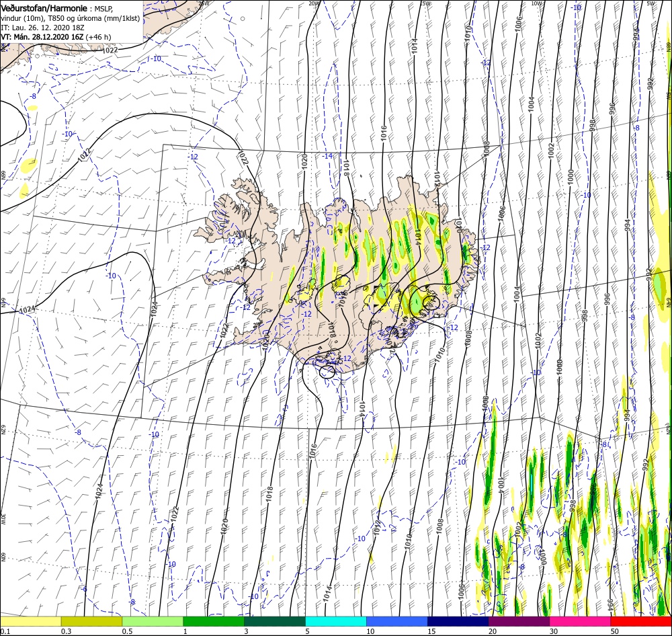The image size is (672, 636).
Task: Click the legend value '20' under the scale
Action: [x=493, y=631]
